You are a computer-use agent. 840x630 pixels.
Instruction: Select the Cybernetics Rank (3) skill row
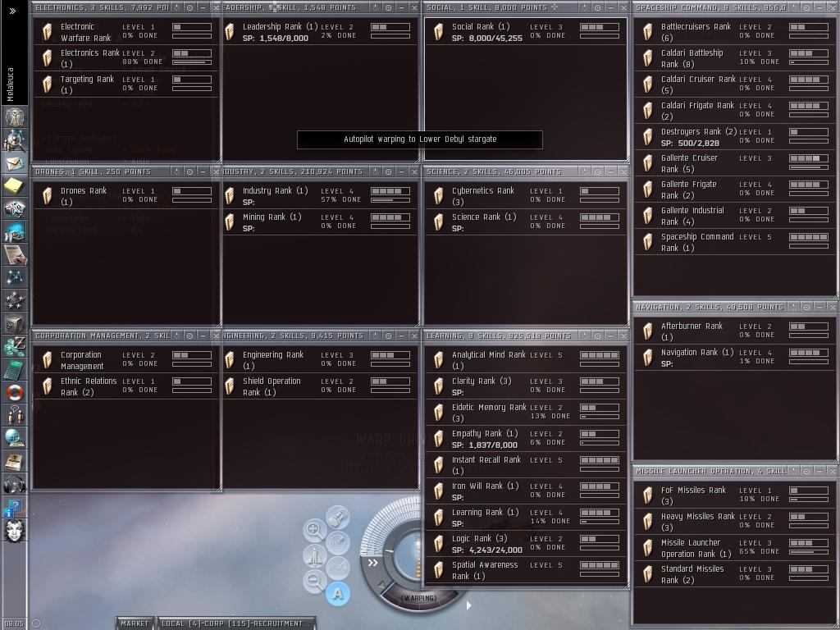[x=525, y=196]
